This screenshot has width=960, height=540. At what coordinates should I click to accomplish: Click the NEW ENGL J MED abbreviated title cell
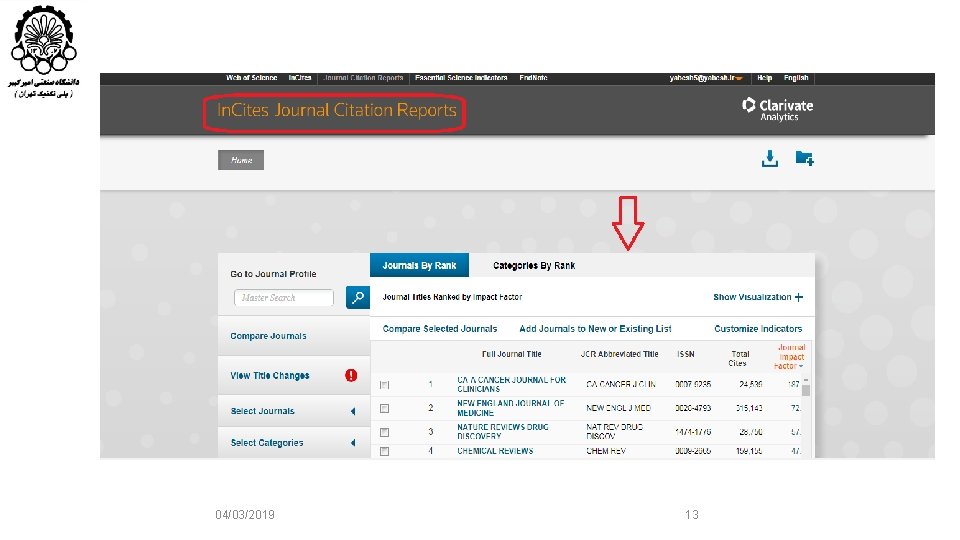(x=618, y=408)
